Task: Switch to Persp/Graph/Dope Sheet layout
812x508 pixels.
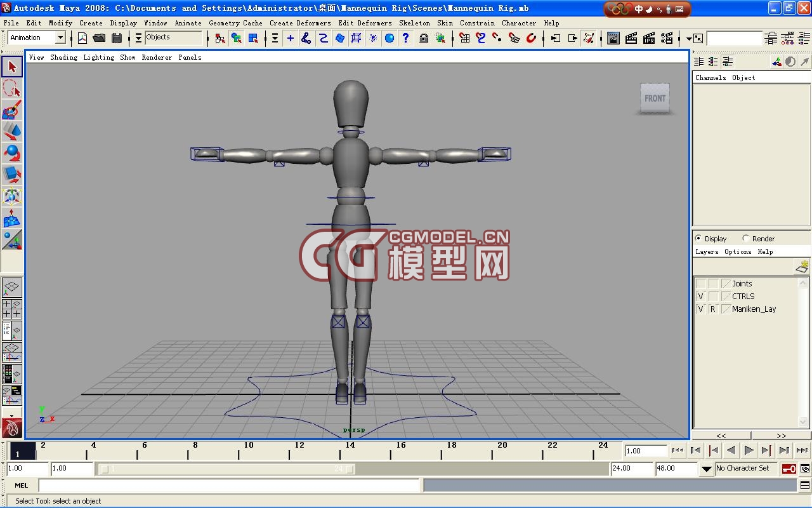Action: (x=12, y=396)
